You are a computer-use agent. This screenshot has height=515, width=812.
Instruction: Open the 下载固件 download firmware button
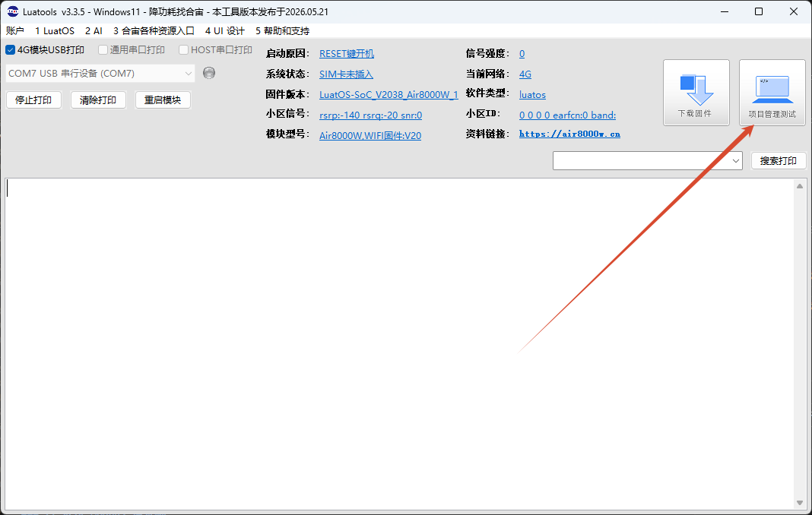696,93
